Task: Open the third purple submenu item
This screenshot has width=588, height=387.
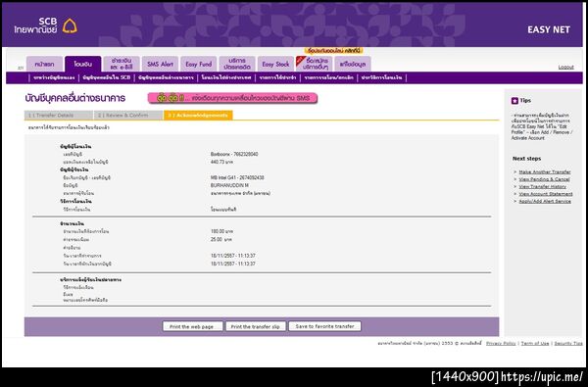Action: point(166,77)
